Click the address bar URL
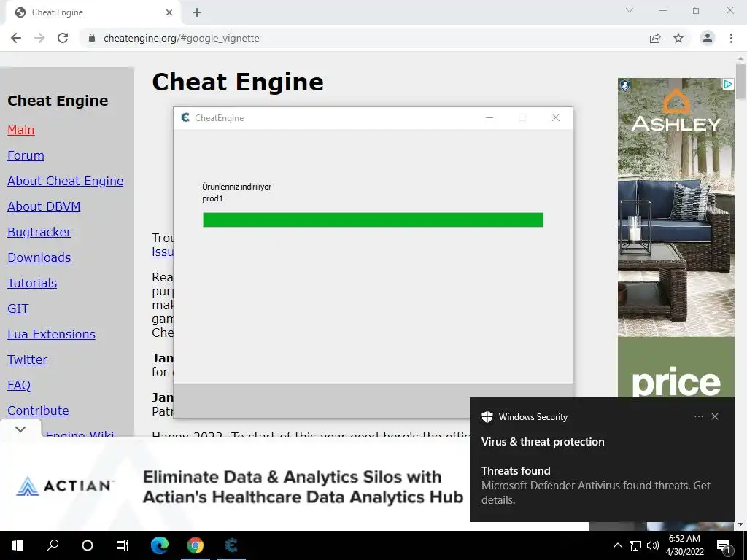The image size is (747, 560). click(x=182, y=38)
